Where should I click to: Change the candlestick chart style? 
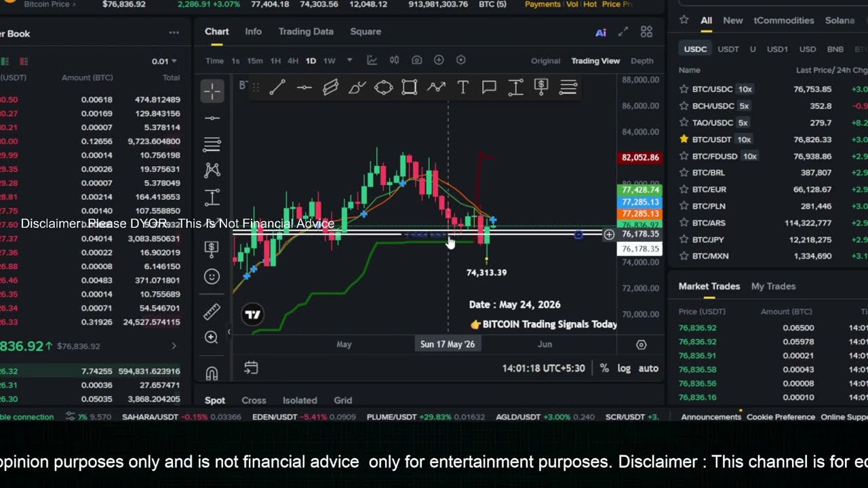[395, 60]
